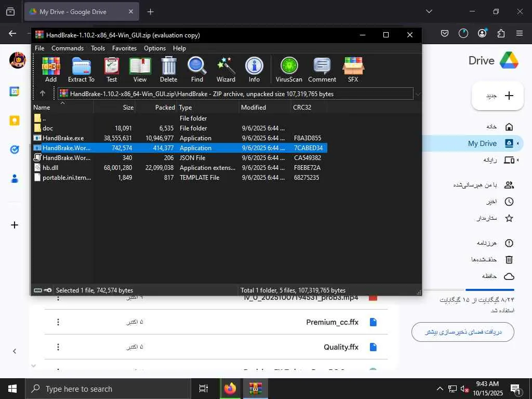Viewport: 532px width, 399px height.
Task: Click the WinRAR title bar app icon
Action: pos(39,35)
